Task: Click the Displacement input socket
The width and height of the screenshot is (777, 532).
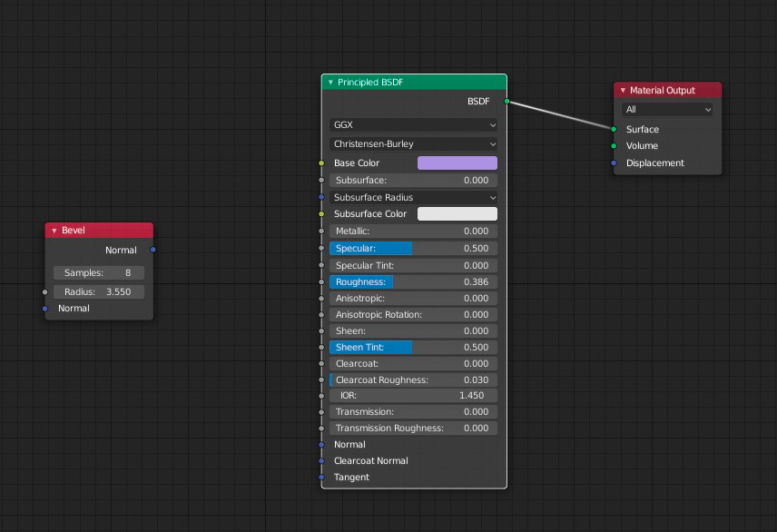Action: (x=614, y=163)
